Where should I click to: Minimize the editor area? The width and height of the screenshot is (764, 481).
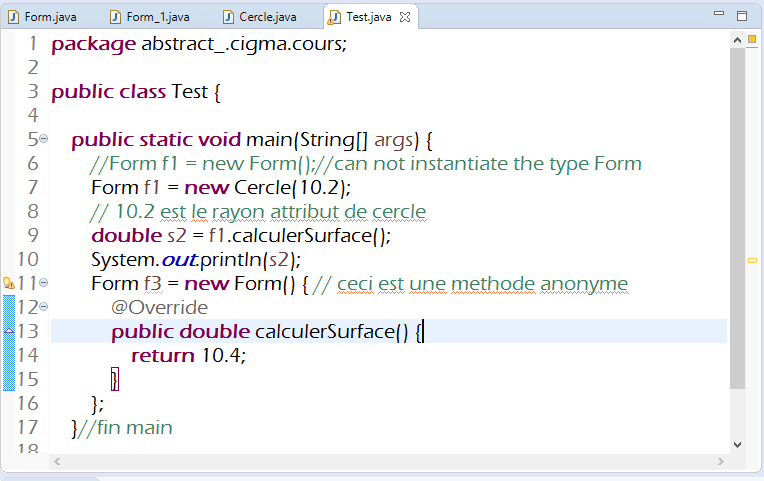click(x=719, y=14)
